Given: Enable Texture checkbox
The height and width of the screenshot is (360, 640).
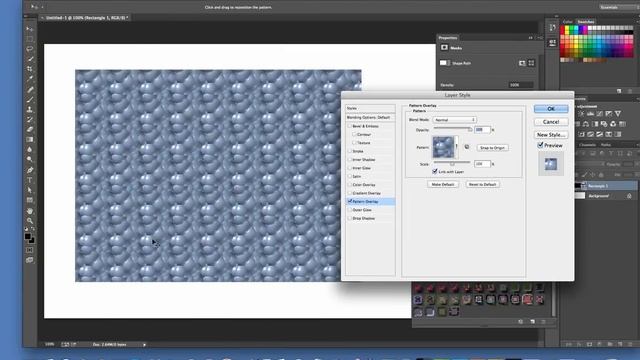Looking at the screenshot, I should tap(354, 143).
